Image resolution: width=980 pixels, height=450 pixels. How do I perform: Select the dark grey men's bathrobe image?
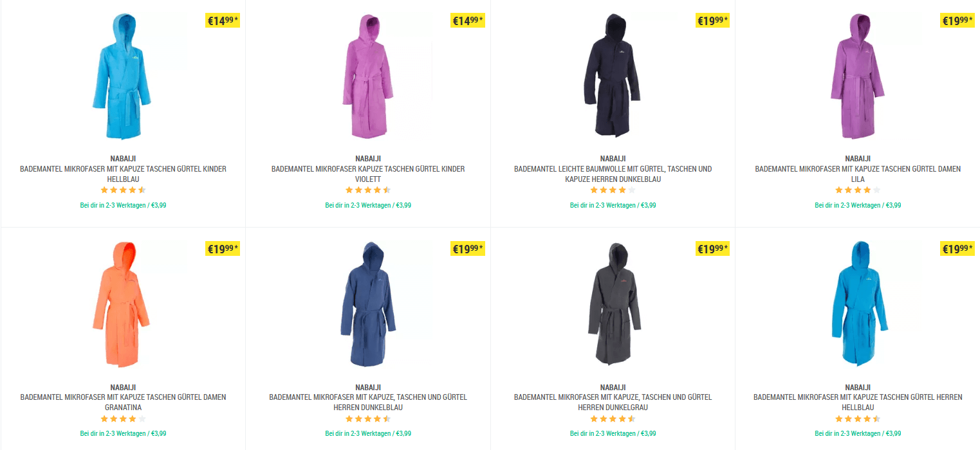[x=612, y=304]
